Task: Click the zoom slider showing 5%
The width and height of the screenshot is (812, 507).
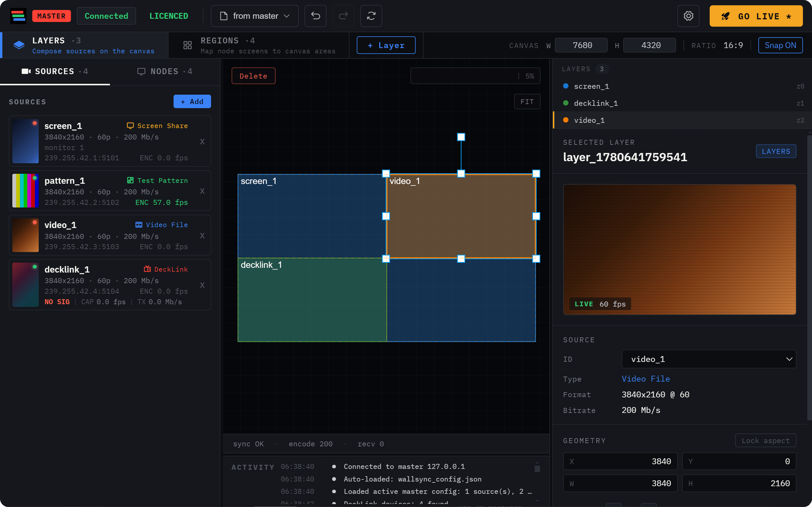Action: click(475, 76)
